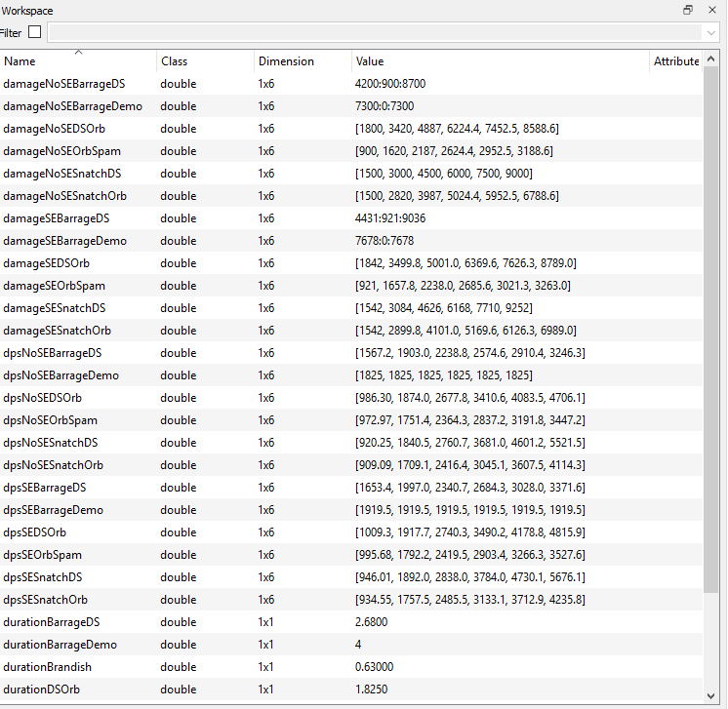Sort variables by Name column header
The image size is (728, 709).
(x=78, y=61)
